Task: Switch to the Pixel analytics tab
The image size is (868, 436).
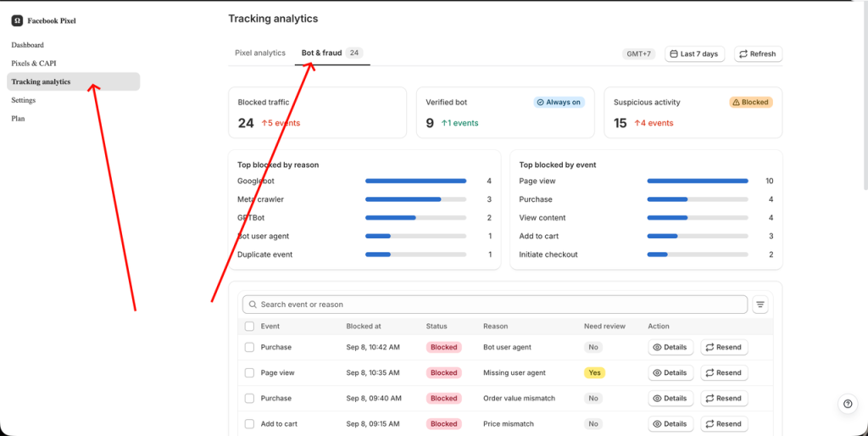Action: point(260,53)
